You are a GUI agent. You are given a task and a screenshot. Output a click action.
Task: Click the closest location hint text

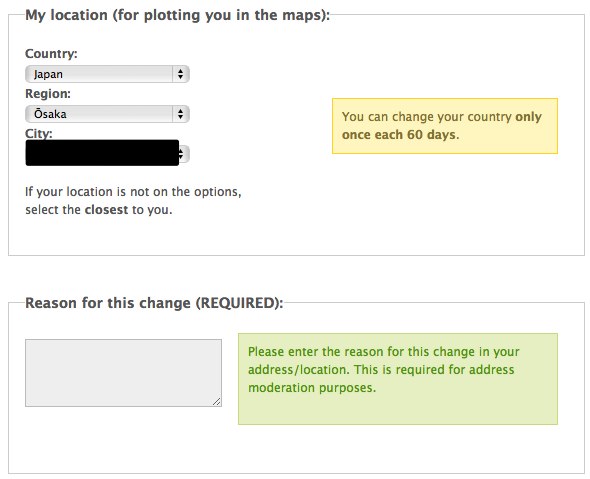133,201
